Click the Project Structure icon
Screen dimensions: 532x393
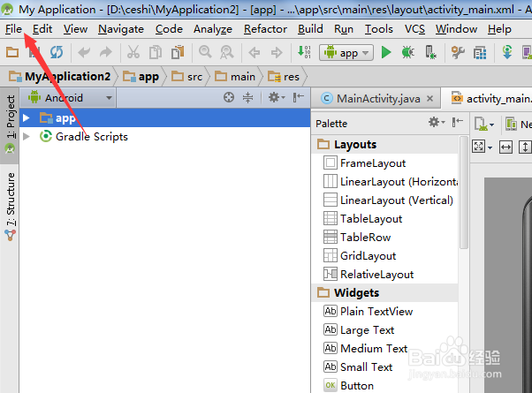point(480,53)
